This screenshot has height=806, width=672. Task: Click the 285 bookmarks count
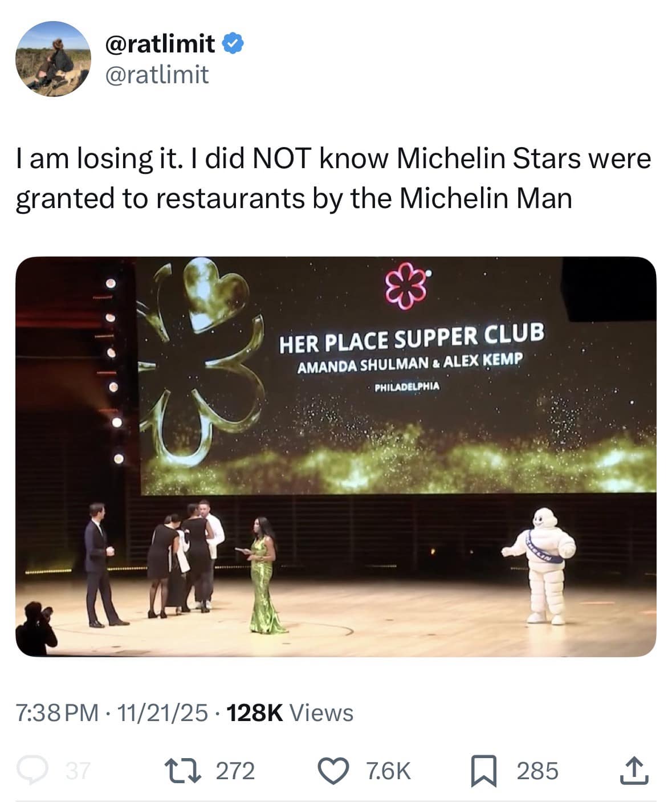click(537, 771)
